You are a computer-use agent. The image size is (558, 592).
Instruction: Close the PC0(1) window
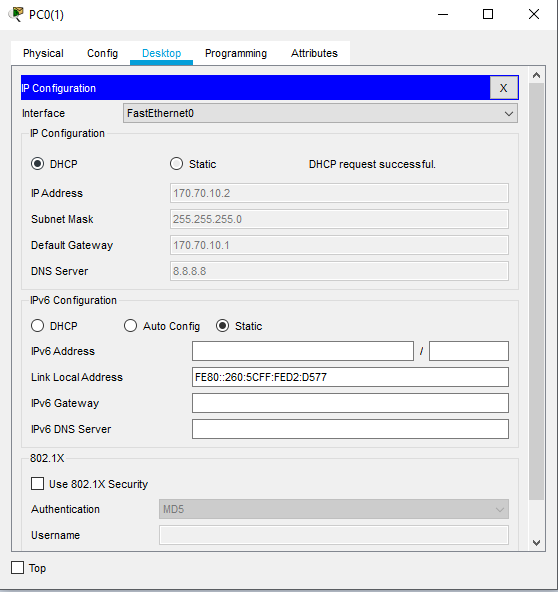534,14
